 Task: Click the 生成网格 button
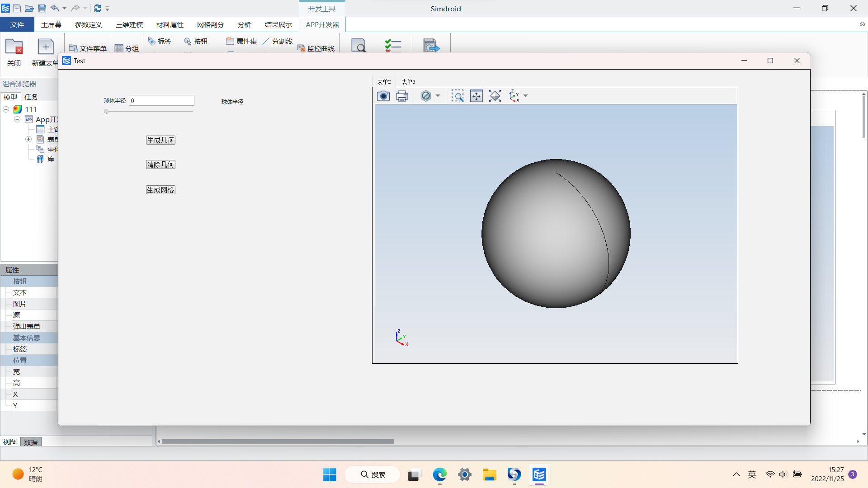tap(160, 189)
